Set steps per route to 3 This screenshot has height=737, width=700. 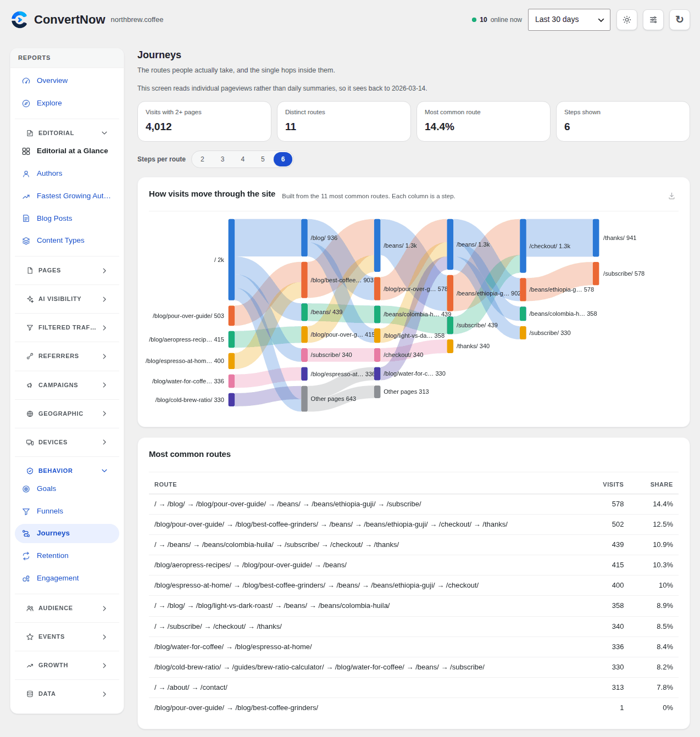point(223,159)
